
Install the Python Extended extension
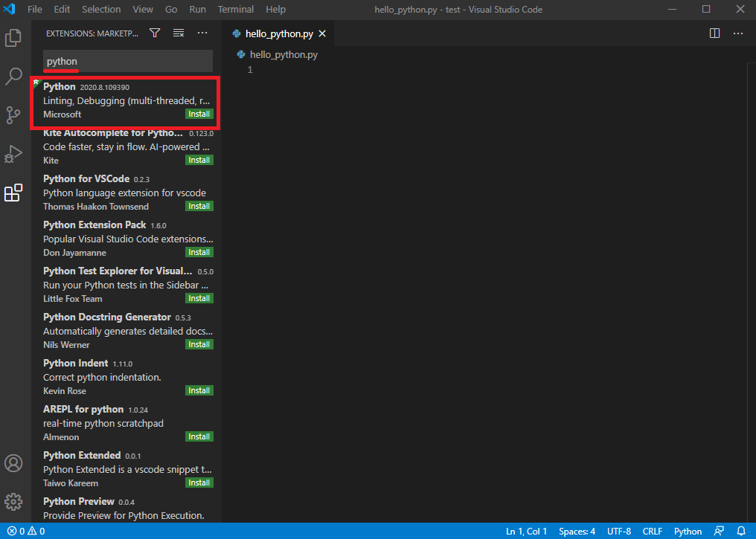tap(199, 482)
